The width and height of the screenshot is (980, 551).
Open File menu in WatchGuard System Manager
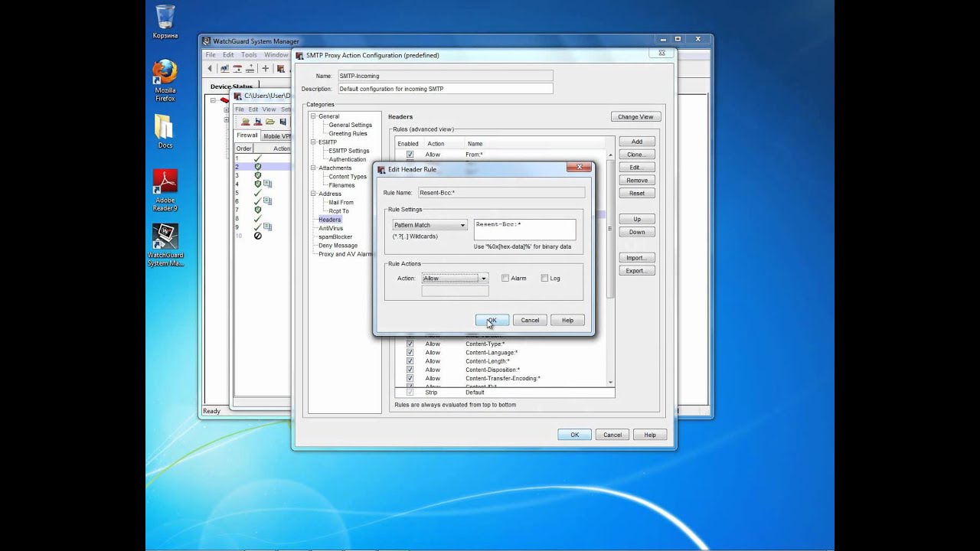(x=211, y=55)
